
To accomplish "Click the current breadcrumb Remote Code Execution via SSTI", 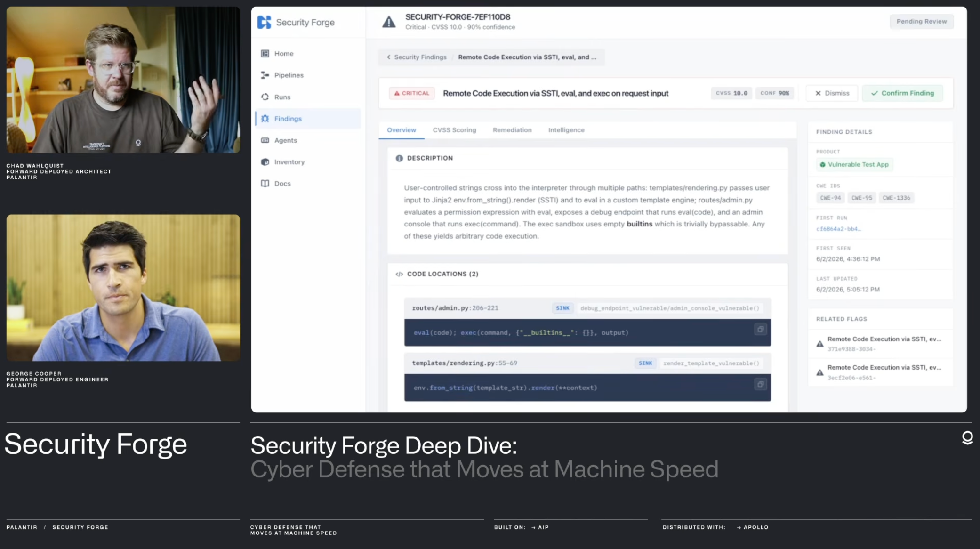I will click(527, 57).
